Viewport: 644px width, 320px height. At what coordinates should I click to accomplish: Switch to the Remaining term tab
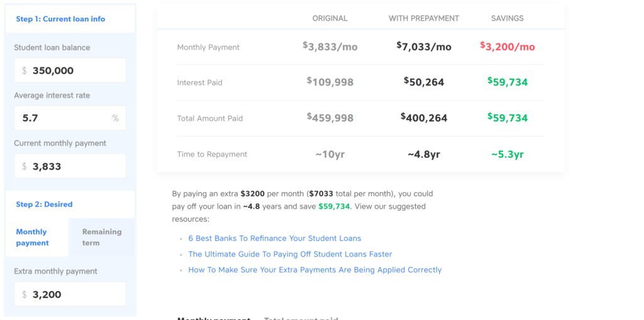click(102, 238)
